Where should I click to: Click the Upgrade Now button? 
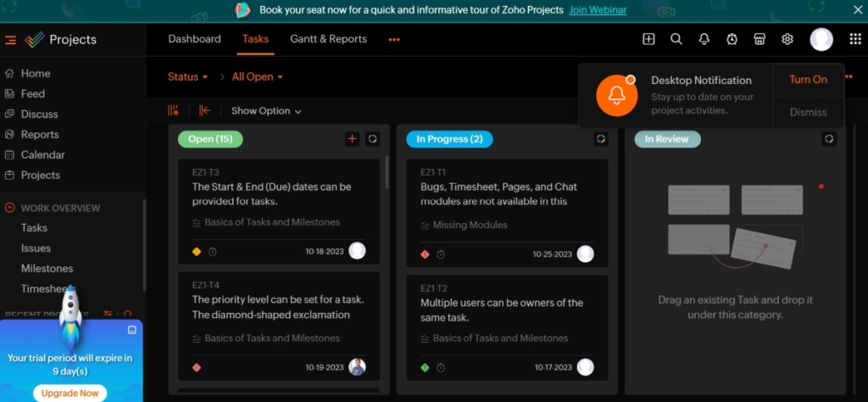tap(71, 393)
